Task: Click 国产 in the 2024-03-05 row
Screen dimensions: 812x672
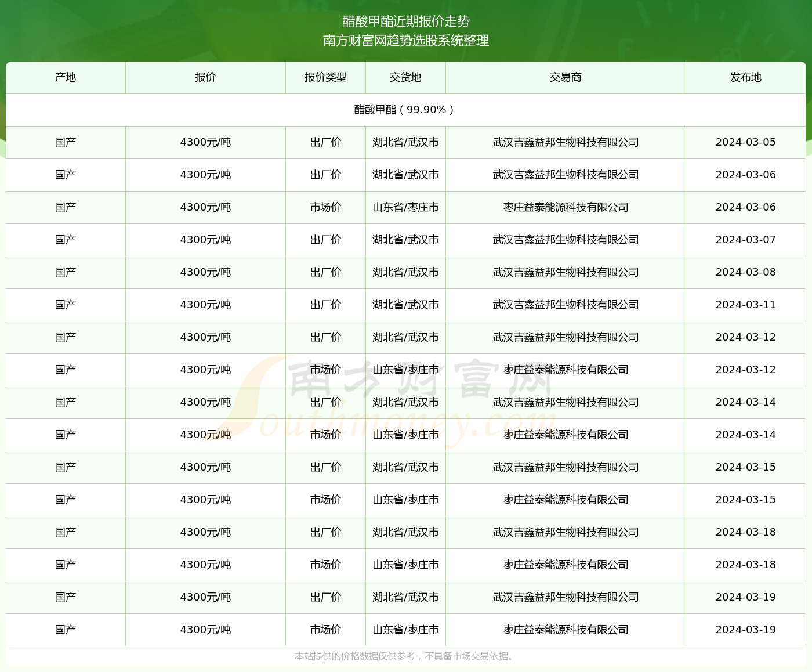Action: (66, 142)
